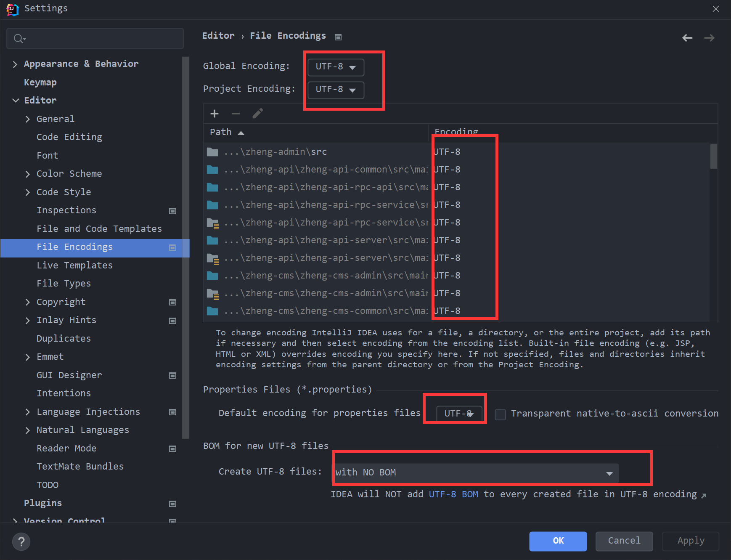
Task: Click the Add path plus icon
Action: click(x=215, y=114)
